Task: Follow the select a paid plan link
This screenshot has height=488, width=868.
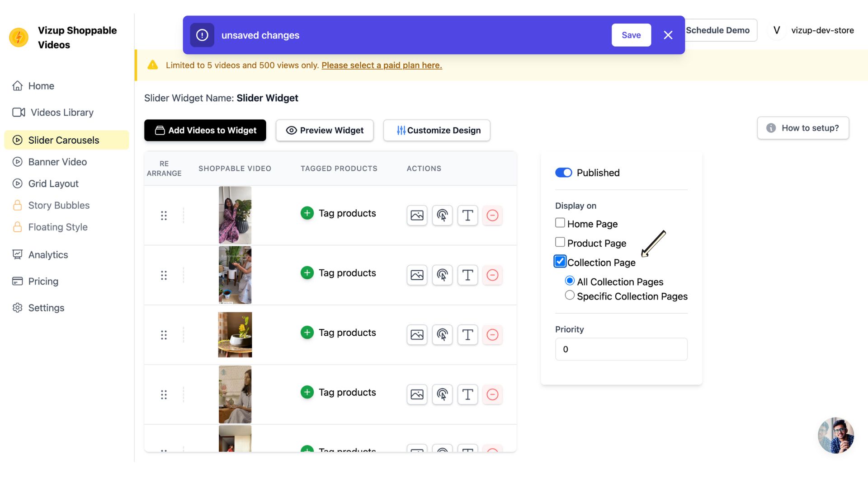Action: coord(382,66)
